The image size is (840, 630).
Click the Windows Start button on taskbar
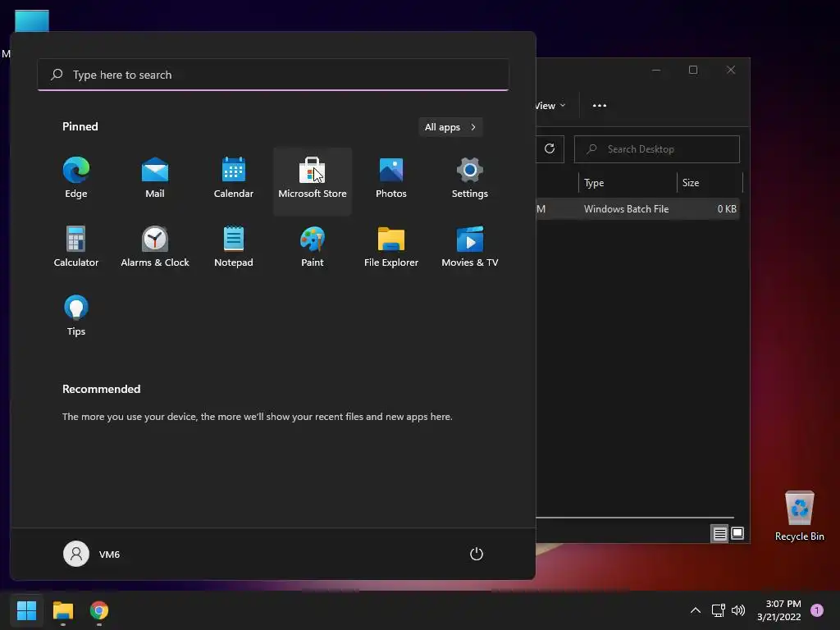click(x=26, y=610)
